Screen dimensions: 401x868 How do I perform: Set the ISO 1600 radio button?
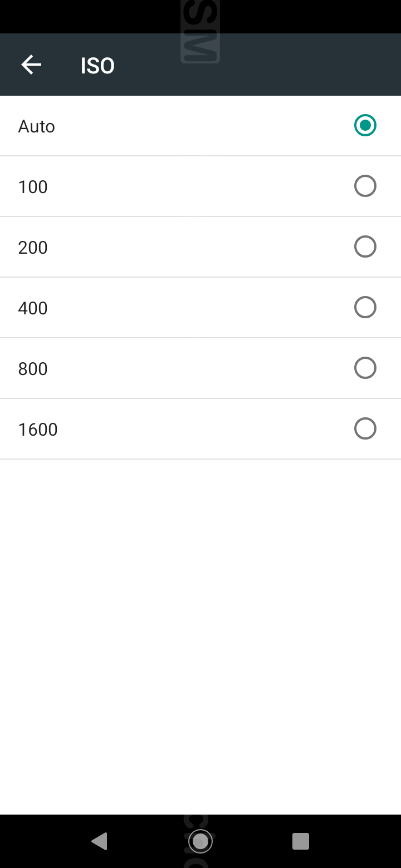pos(365,428)
